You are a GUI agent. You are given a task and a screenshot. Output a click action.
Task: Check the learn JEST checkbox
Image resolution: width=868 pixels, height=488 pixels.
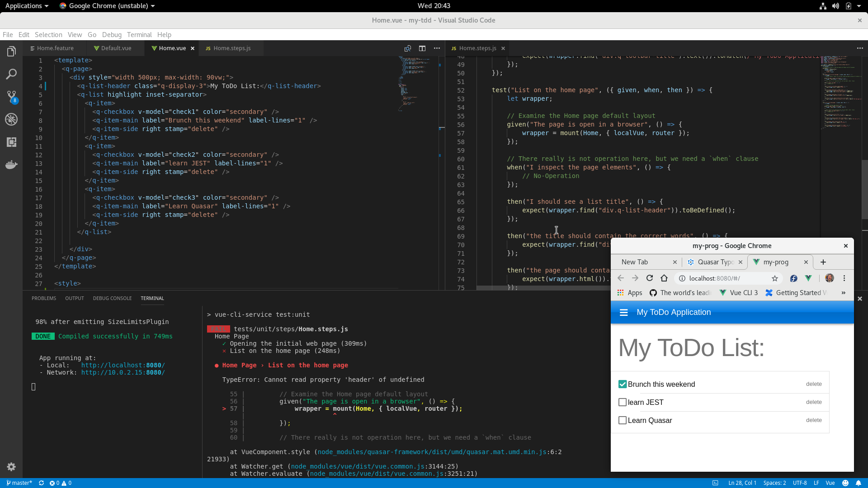623,402
